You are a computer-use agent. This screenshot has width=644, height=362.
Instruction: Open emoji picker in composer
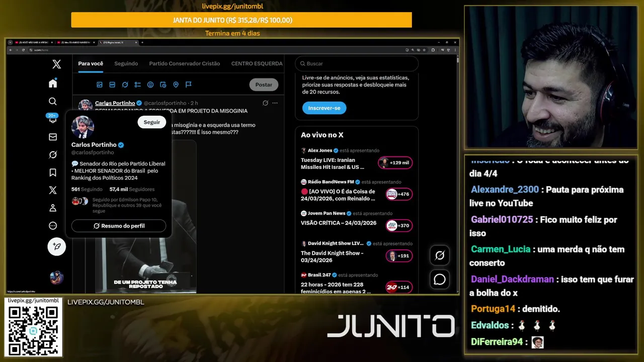click(150, 84)
